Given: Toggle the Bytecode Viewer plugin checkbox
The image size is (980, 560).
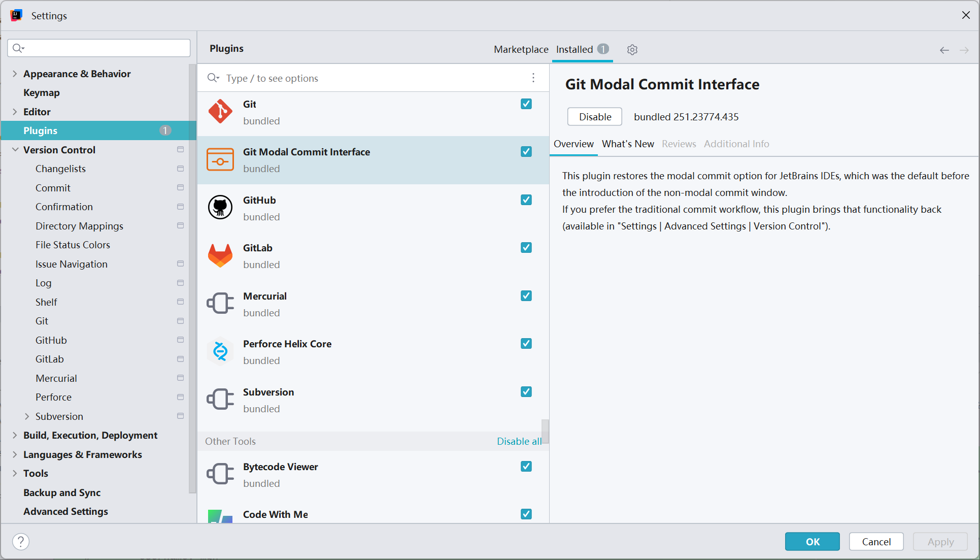Looking at the screenshot, I should pos(526,467).
